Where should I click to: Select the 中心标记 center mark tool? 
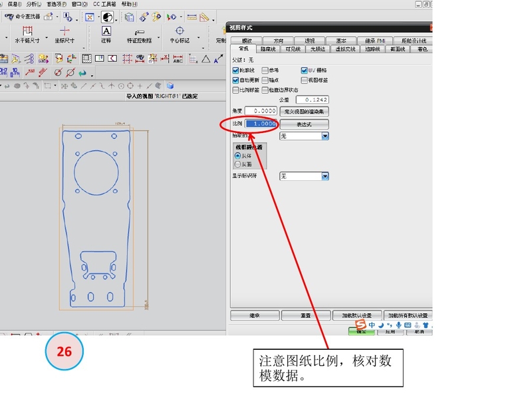click(180, 35)
